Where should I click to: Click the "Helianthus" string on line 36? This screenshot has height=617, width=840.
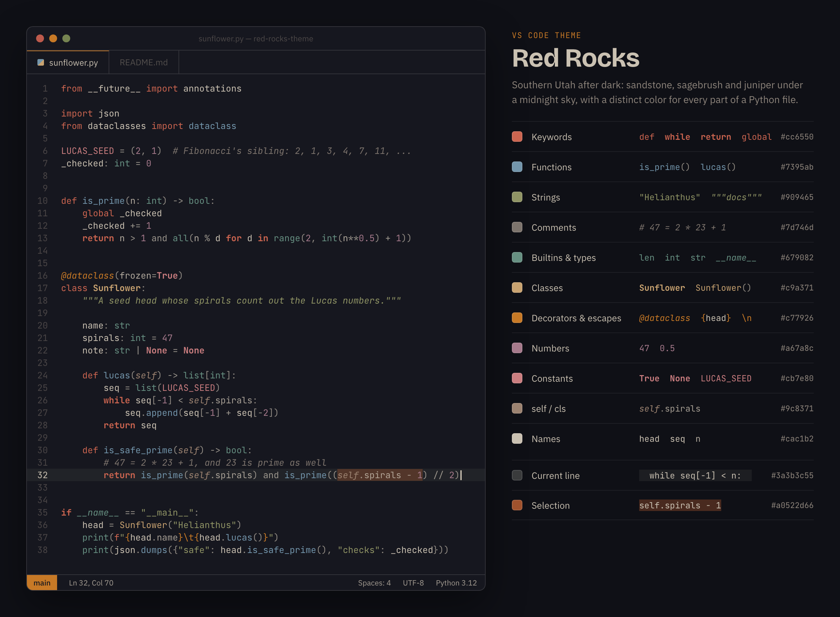[x=204, y=525]
